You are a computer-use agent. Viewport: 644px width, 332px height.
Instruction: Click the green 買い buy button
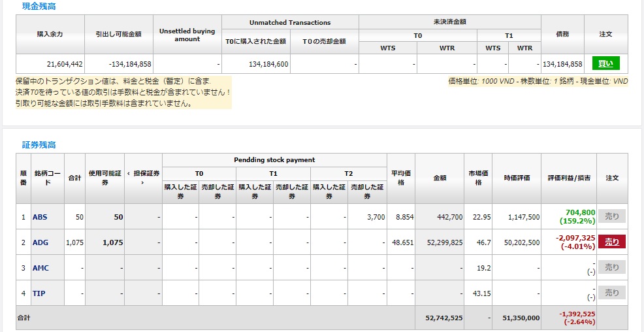tap(605, 63)
